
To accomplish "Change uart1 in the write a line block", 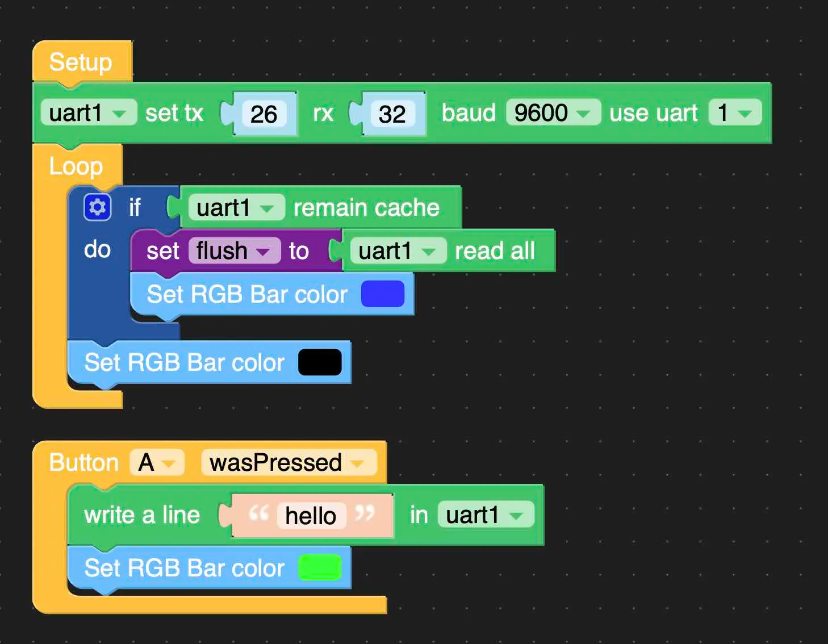I will tap(485, 515).
